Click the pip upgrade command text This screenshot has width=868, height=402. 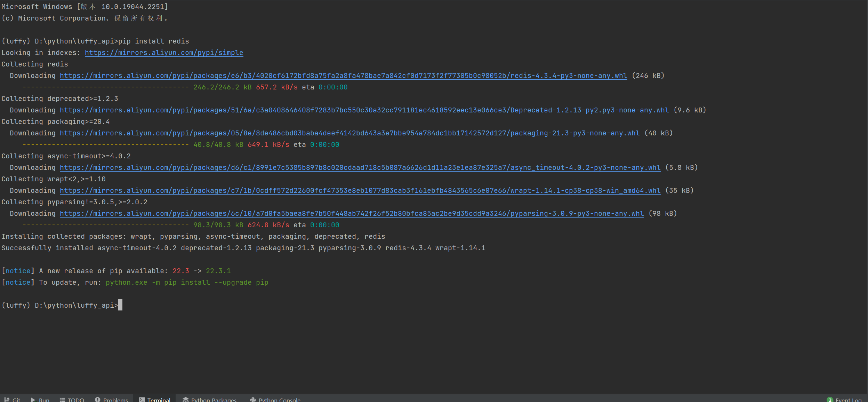(187, 282)
